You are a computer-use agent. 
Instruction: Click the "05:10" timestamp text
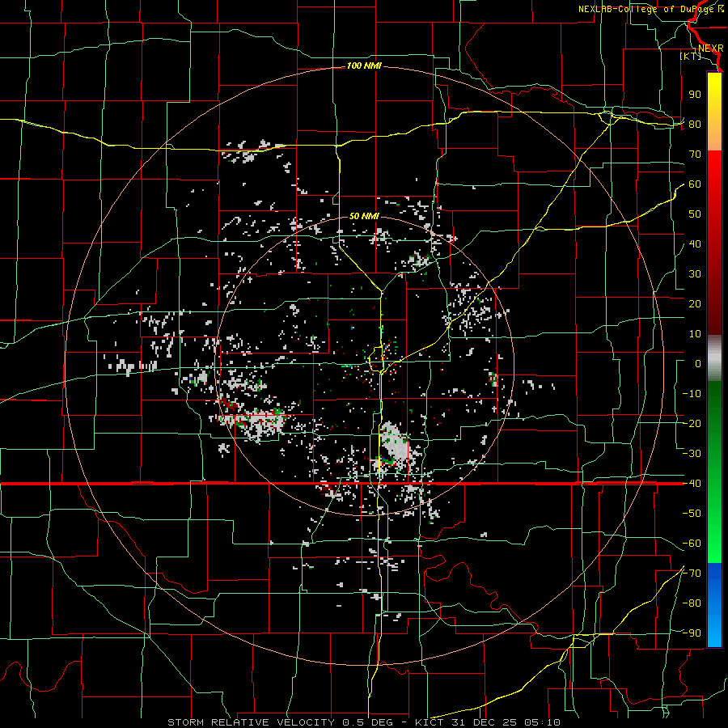[x=542, y=722]
